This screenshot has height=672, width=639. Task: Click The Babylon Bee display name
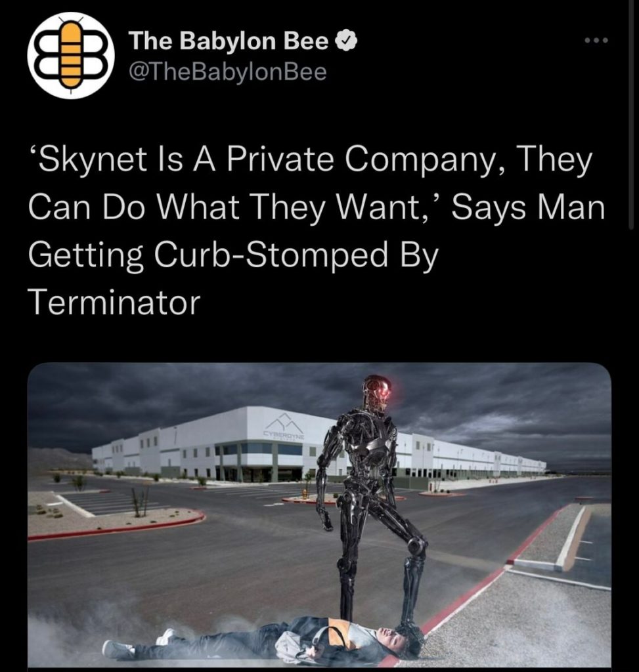click(229, 41)
